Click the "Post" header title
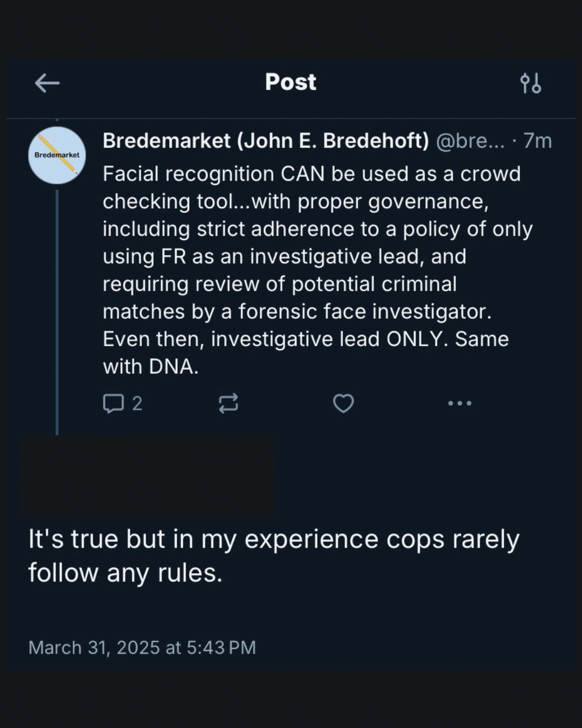 (x=290, y=82)
